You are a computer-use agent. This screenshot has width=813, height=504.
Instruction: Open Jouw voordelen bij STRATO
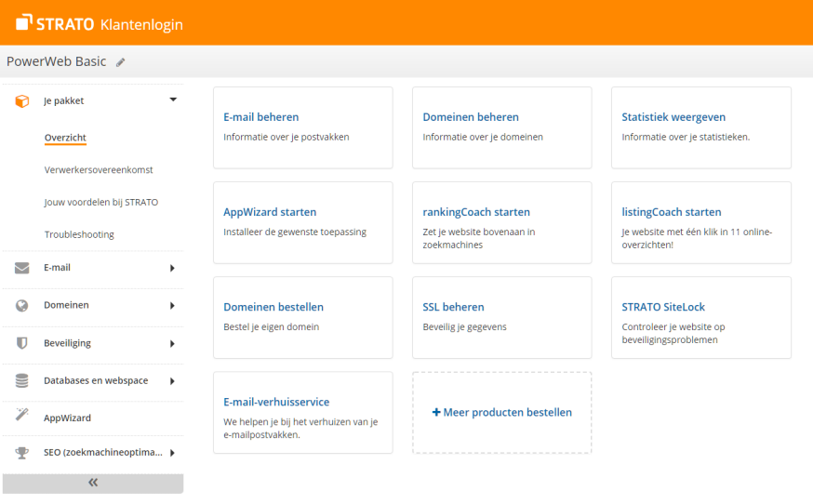pyautogui.click(x=101, y=202)
